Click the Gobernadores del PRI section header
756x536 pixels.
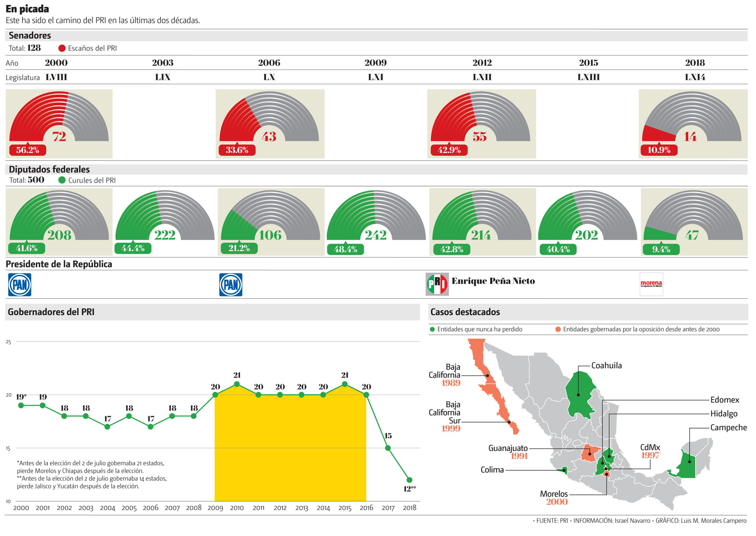coord(51,312)
